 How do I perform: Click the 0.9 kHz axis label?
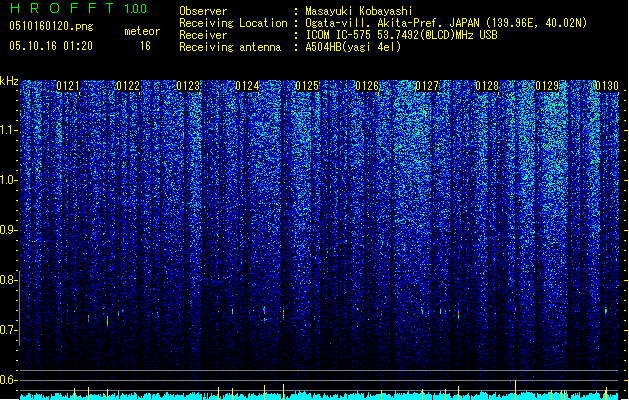(x=8, y=230)
